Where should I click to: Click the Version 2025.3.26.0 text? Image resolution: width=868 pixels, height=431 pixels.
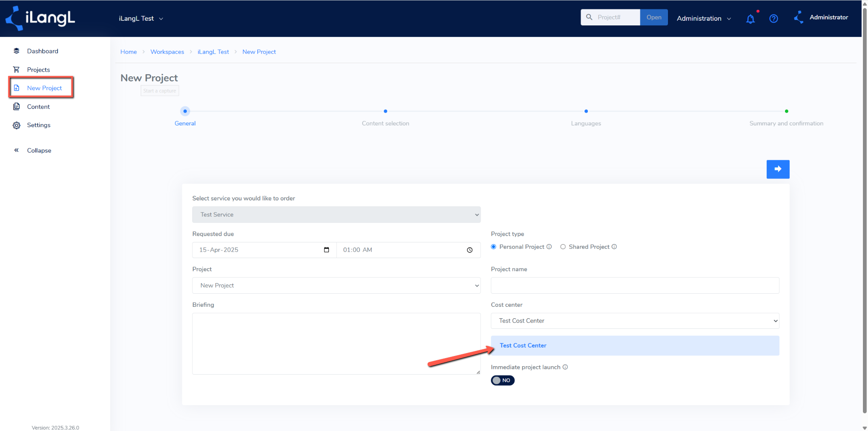(56, 428)
